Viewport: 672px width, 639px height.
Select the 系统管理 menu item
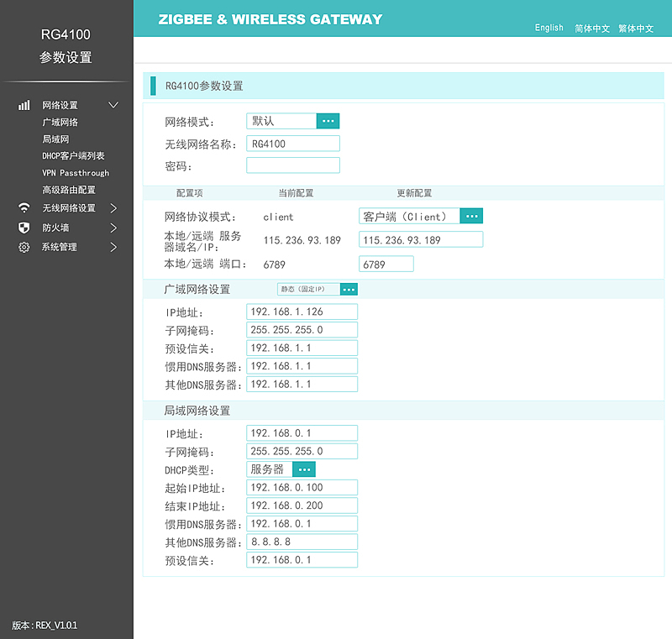pos(59,247)
